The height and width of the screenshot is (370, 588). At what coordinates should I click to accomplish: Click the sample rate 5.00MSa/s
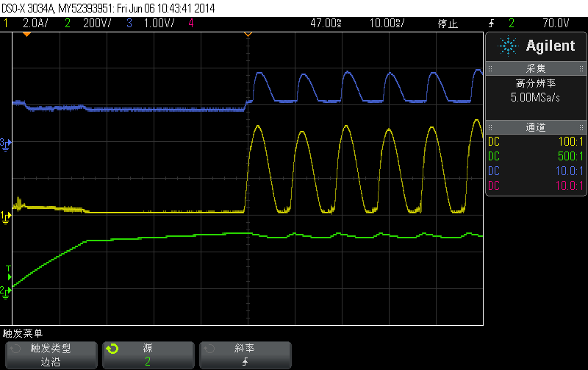[x=535, y=98]
